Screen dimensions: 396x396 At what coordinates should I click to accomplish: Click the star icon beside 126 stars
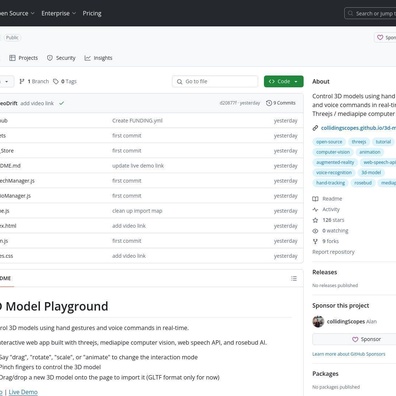click(x=315, y=220)
